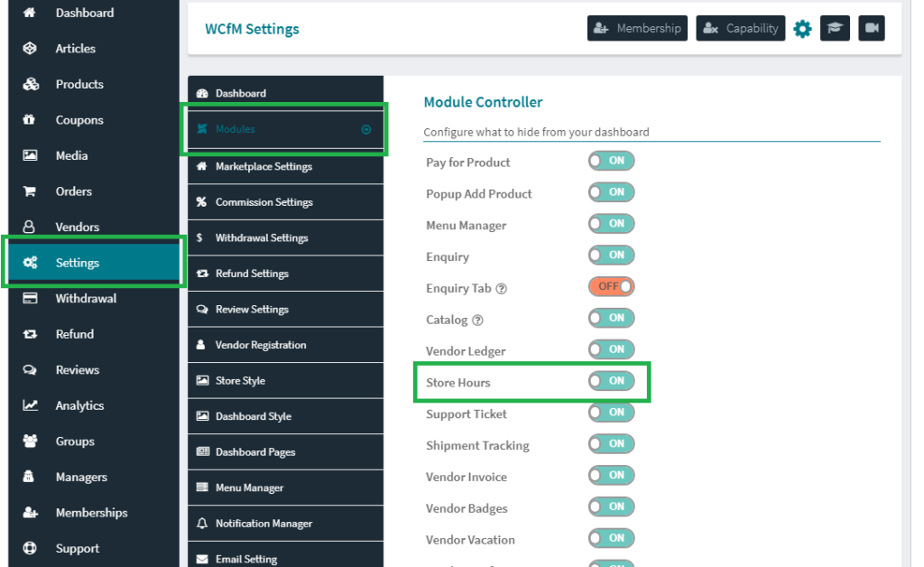924x567 pixels.
Task: Toggle the Store Hours switch
Action: [611, 381]
